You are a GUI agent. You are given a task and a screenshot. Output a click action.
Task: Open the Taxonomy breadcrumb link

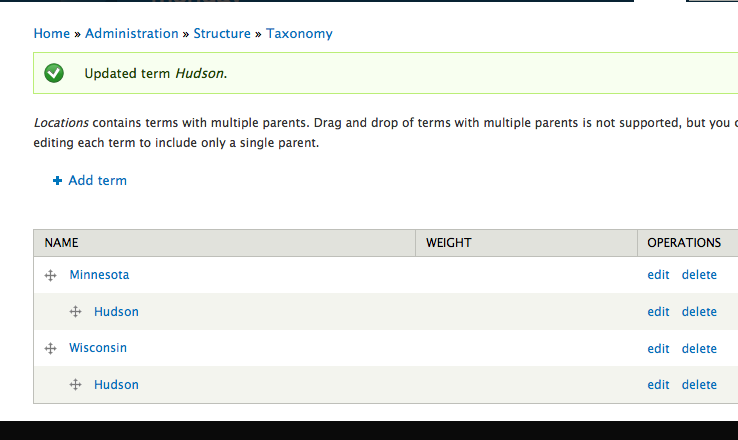tap(299, 33)
